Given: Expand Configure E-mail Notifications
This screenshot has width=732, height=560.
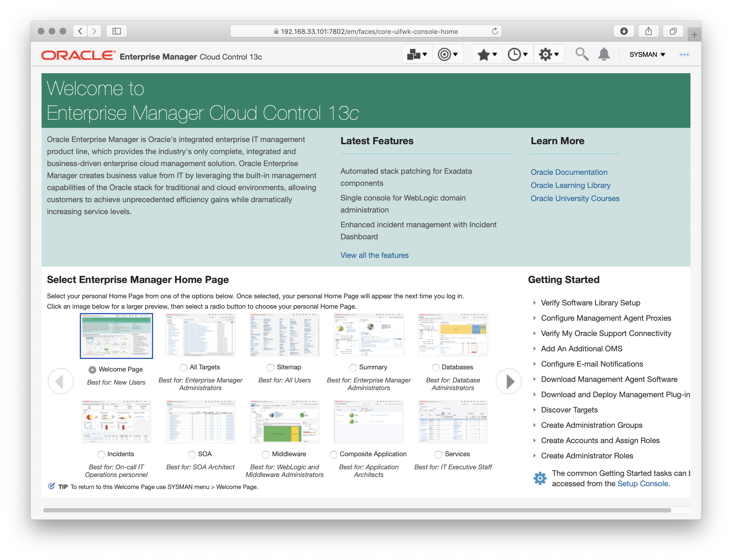Looking at the screenshot, I should coord(534,364).
